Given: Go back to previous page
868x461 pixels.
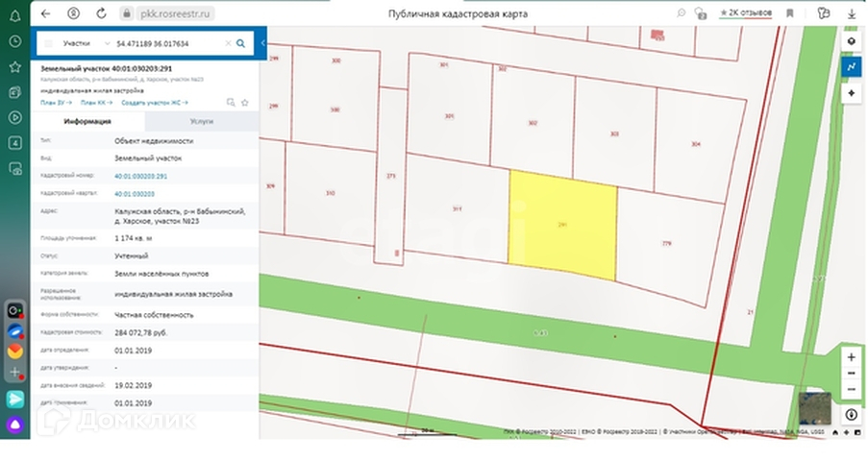Looking at the screenshot, I should (x=45, y=13).
